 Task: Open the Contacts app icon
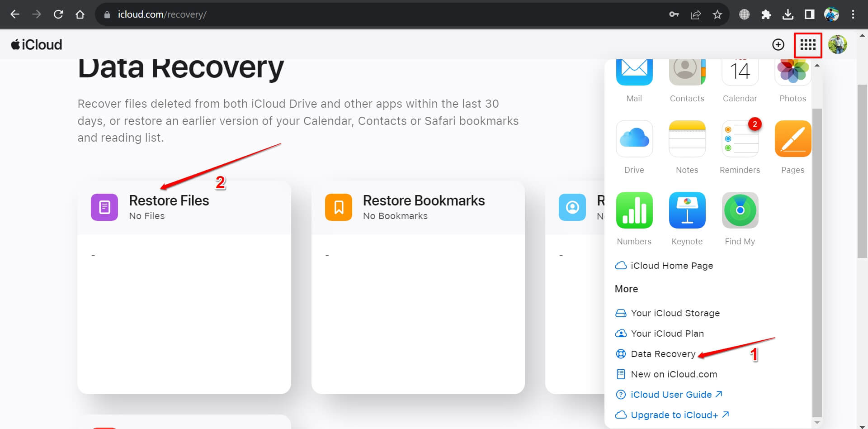point(687,72)
